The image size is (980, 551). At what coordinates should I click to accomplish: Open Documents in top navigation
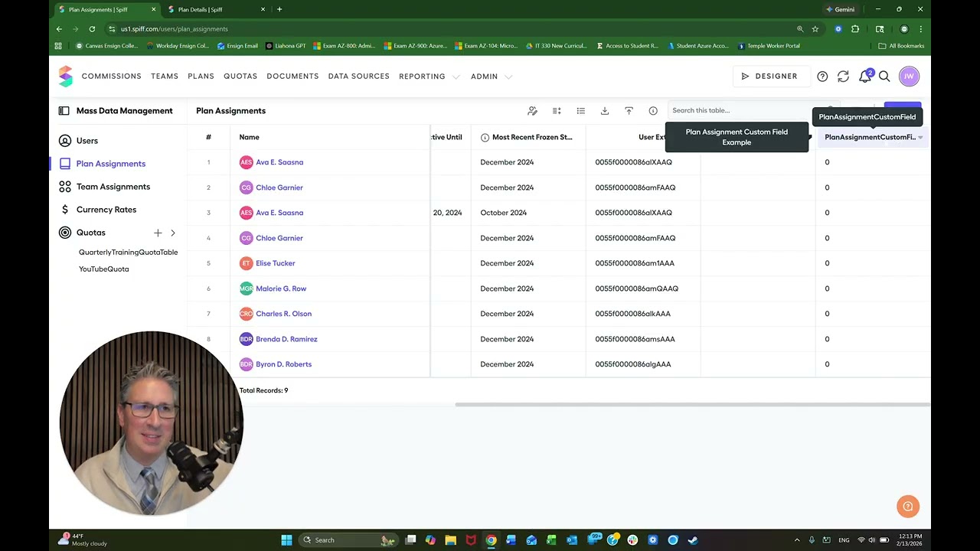pyautogui.click(x=292, y=77)
